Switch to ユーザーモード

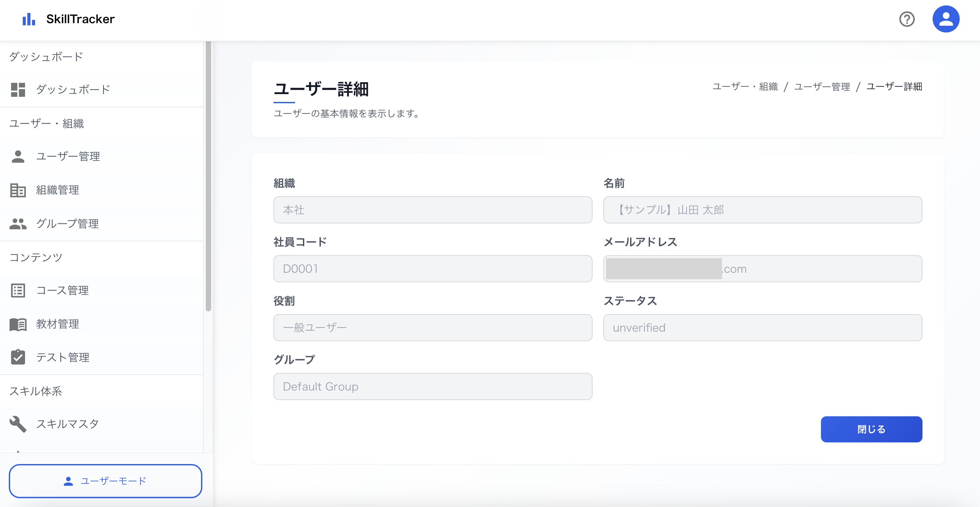tap(105, 481)
